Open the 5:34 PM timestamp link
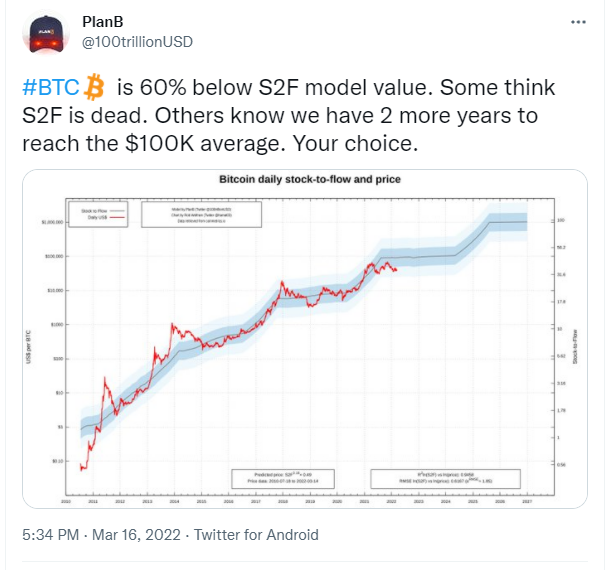610x570 pixels. (x=51, y=535)
